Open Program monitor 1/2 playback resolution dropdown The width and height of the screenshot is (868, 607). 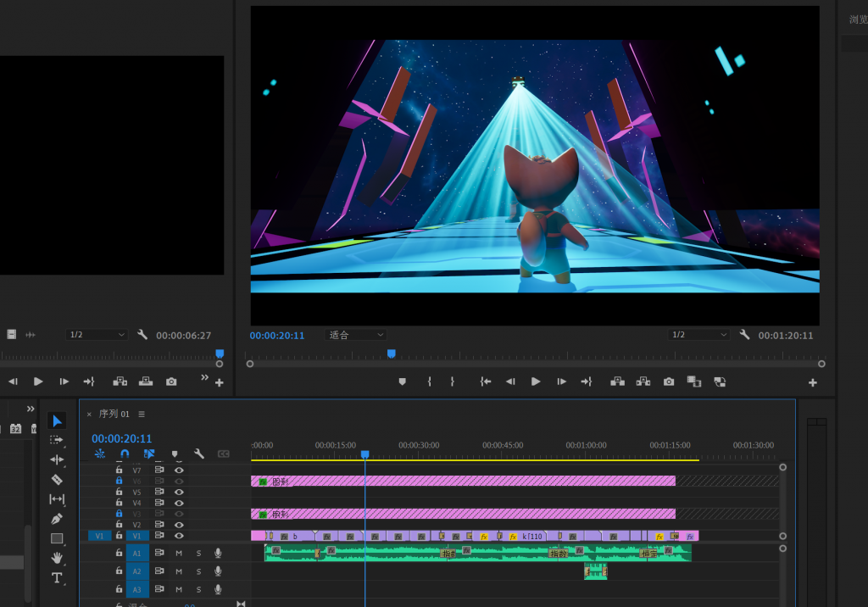point(698,335)
